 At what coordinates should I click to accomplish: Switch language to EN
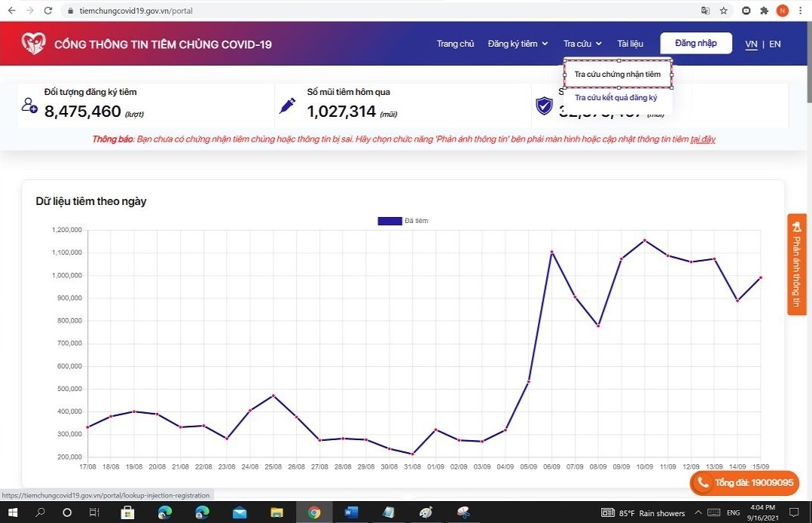(774, 44)
